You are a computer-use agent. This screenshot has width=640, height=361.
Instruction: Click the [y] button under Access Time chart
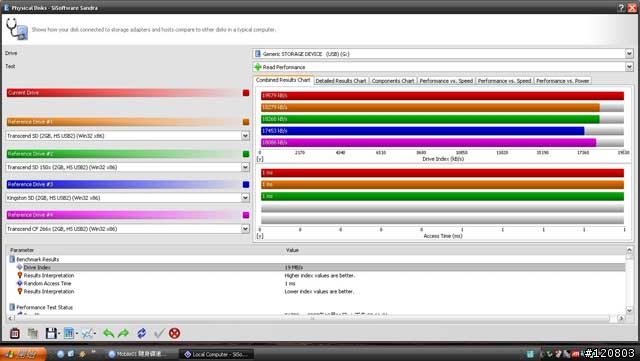click(260, 236)
